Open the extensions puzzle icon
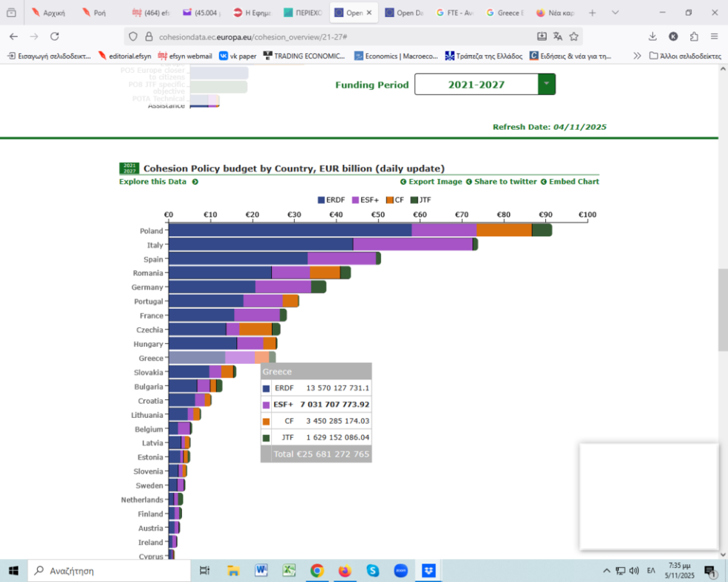The width and height of the screenshot is (728, 582). click(694, 36)
